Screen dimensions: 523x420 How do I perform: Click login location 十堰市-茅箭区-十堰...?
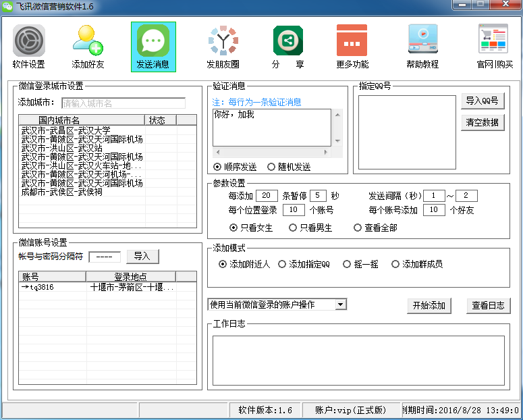tap(132, 287)
